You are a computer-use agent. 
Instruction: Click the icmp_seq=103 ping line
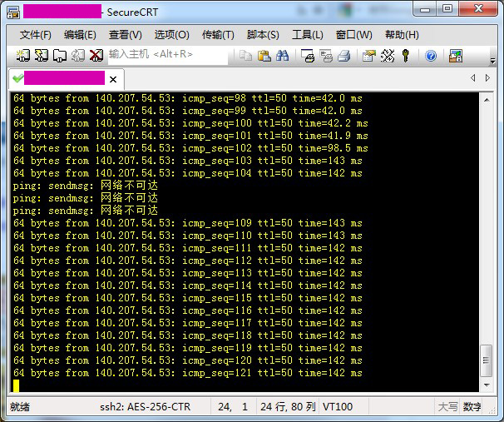click(188, 161)
